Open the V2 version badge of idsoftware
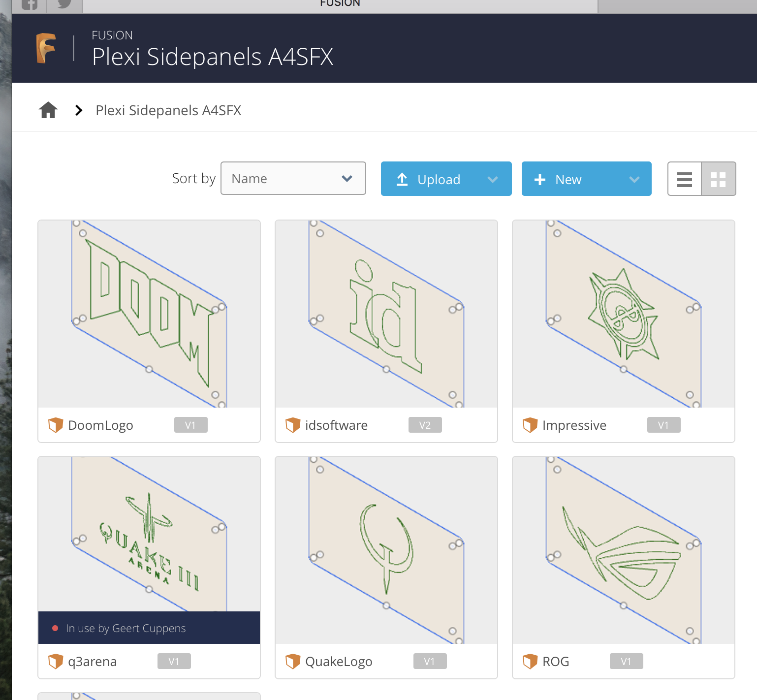The image size is (757, 700). point(425,425)
